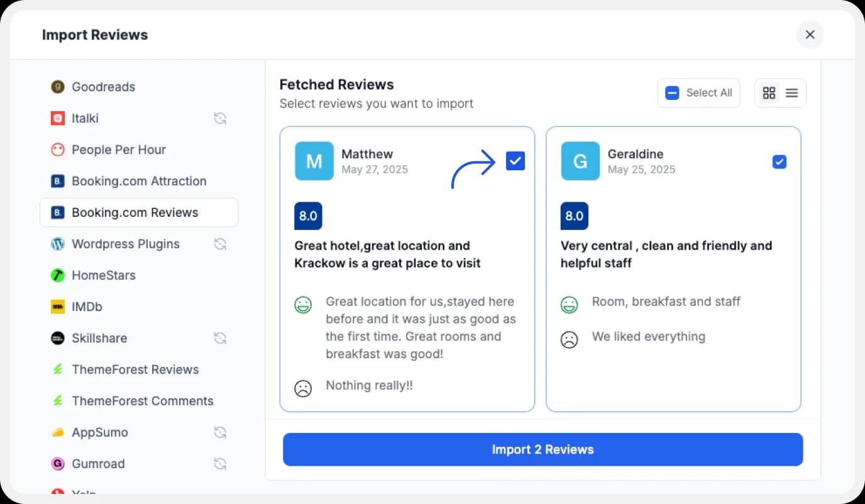Click the refresh icon next to Italki

point(220,118)
